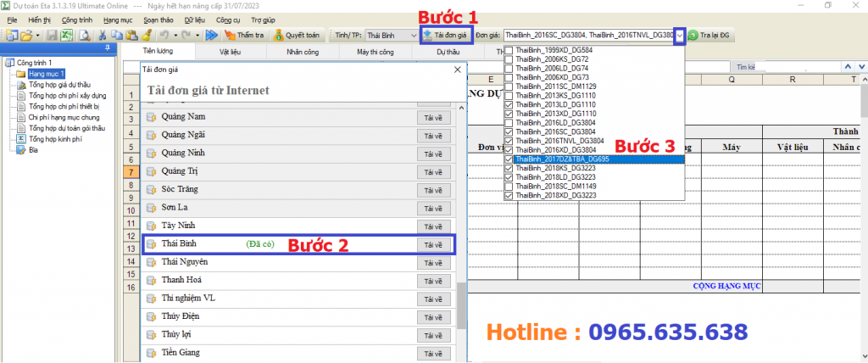Click the Cut scissors icon
This screenshot has width=868, height=363.
coord(103,36)
